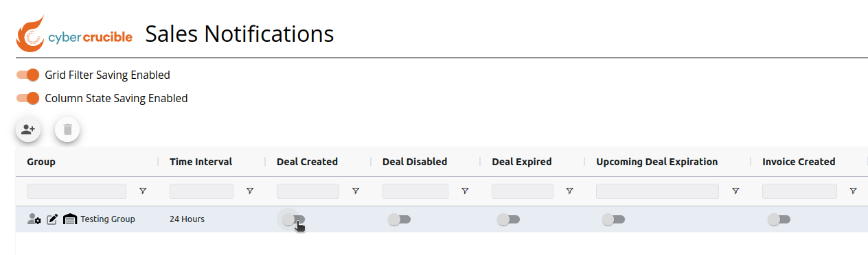Open user settings icon for Testing Group
Image resolution: width=868 pixels, height=255 pixels.
(x=34, y=219)
